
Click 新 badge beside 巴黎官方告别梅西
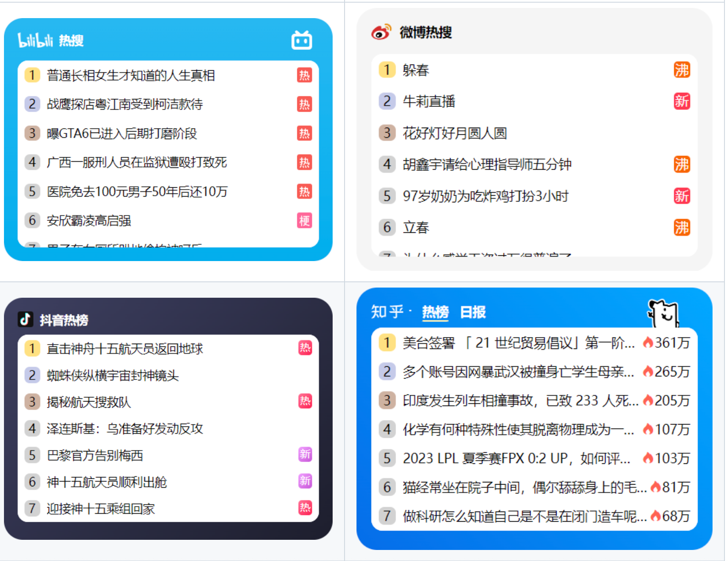pos(305,454)
